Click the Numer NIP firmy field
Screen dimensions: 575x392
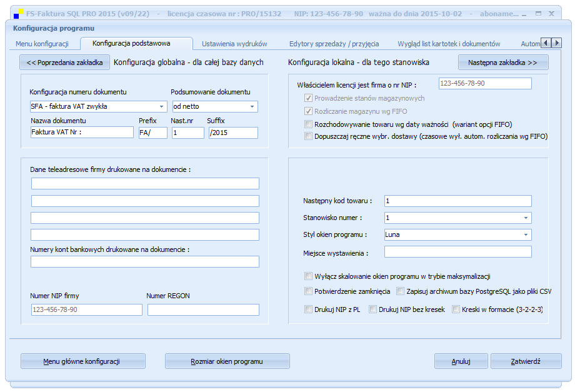[86, 309]
